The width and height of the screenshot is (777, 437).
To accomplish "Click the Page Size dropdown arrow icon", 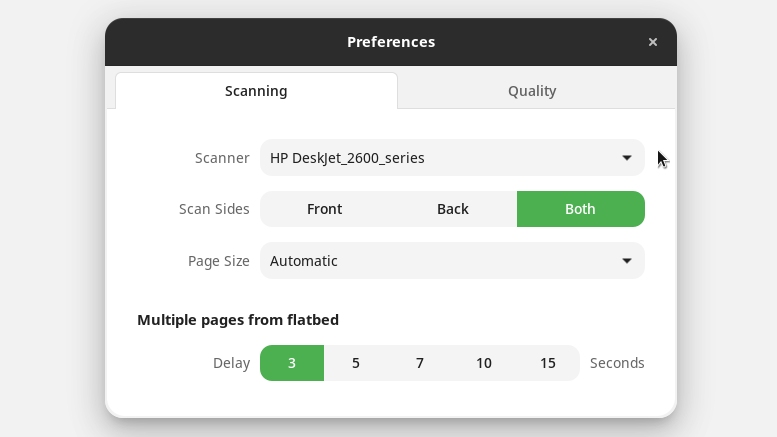I will click(x=627, y=261).
